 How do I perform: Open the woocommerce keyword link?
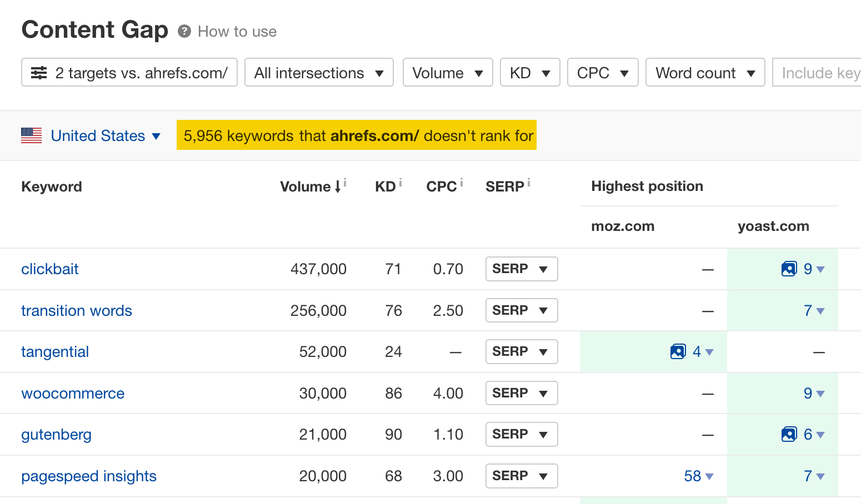pos(73,393)
